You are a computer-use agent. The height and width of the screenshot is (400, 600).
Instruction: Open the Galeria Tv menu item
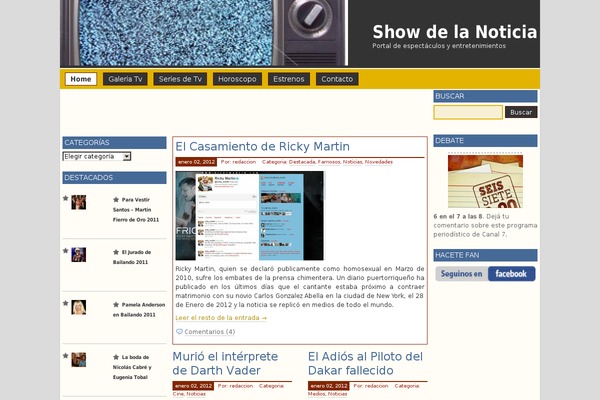(x=125, y=79)
